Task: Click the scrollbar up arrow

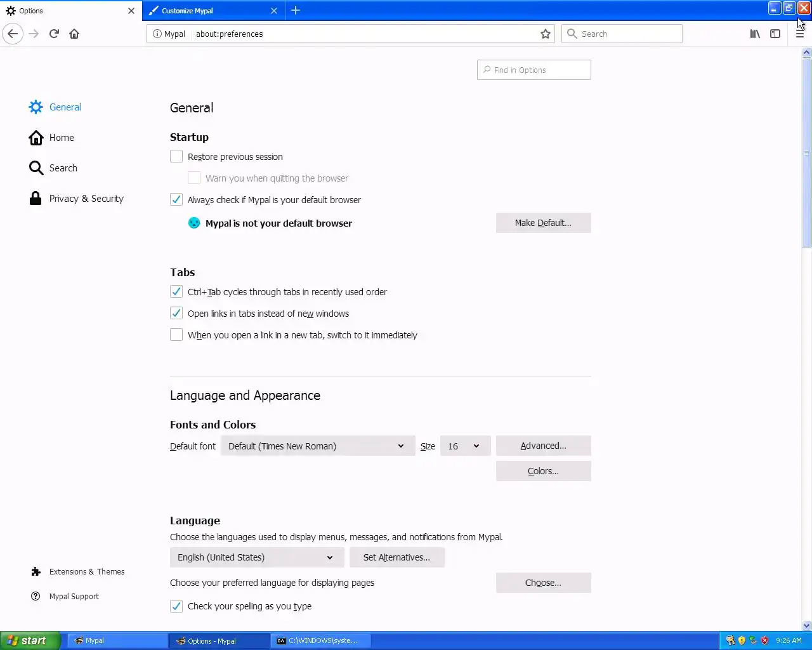Action: pos(806,53)
